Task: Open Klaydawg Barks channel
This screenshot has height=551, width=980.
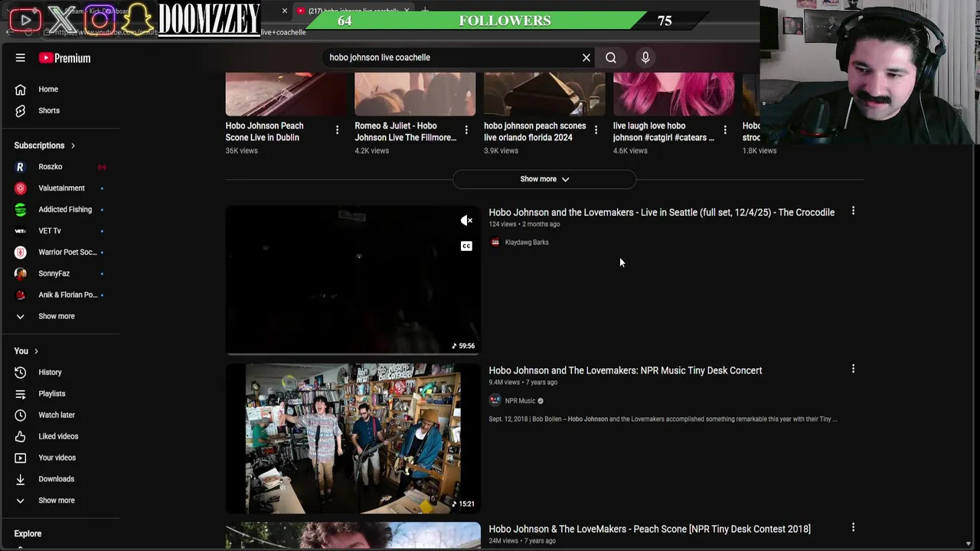Action: pos(527,243)
